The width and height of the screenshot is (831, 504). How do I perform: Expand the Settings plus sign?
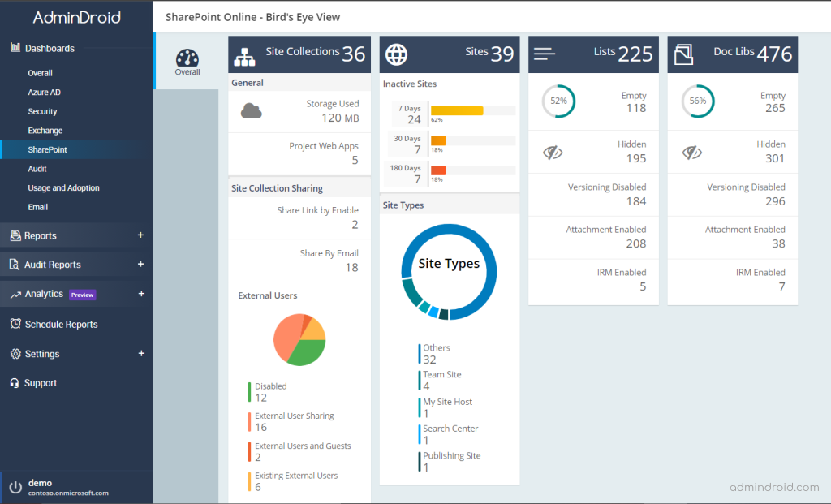(141, 353)
